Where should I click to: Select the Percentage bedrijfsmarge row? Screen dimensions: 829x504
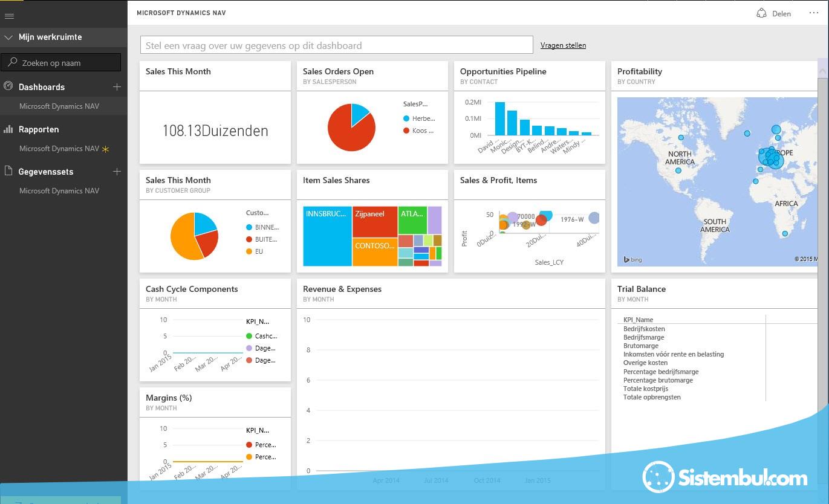click(x=661, y=372)
